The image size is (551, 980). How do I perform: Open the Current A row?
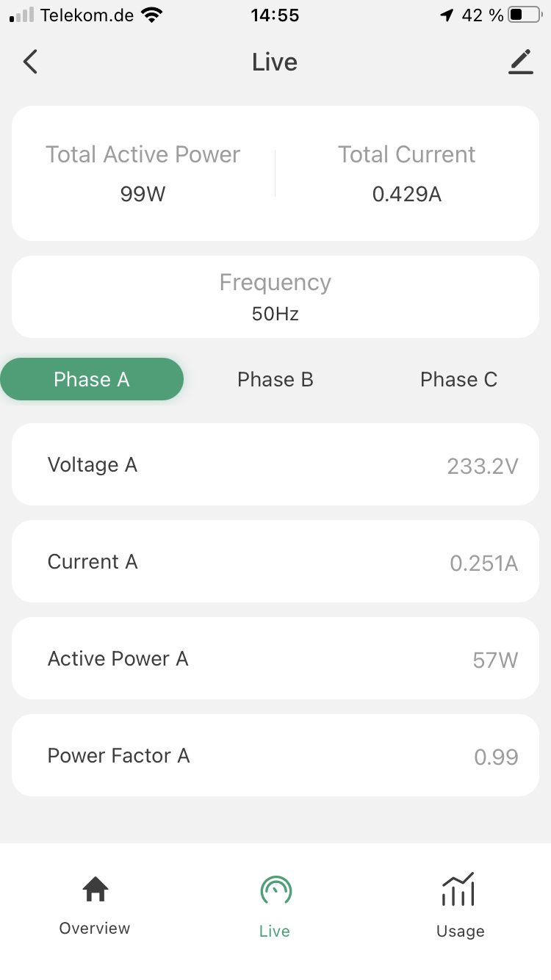tap(275, 561)
